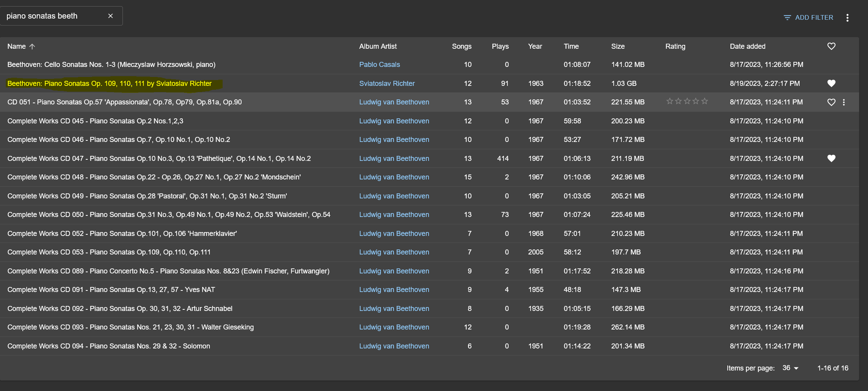Open the top-right three-dot options menu

[847, 17]
